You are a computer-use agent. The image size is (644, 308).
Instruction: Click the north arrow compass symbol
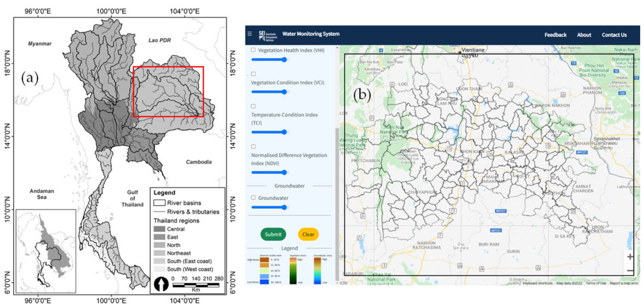tap(161, 284)
